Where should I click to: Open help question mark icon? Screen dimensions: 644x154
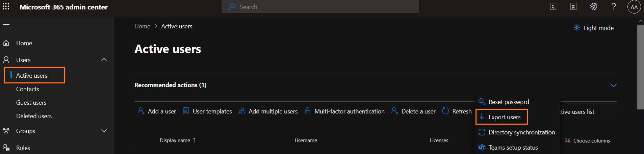pyautogui.click(x=614, y=7)
